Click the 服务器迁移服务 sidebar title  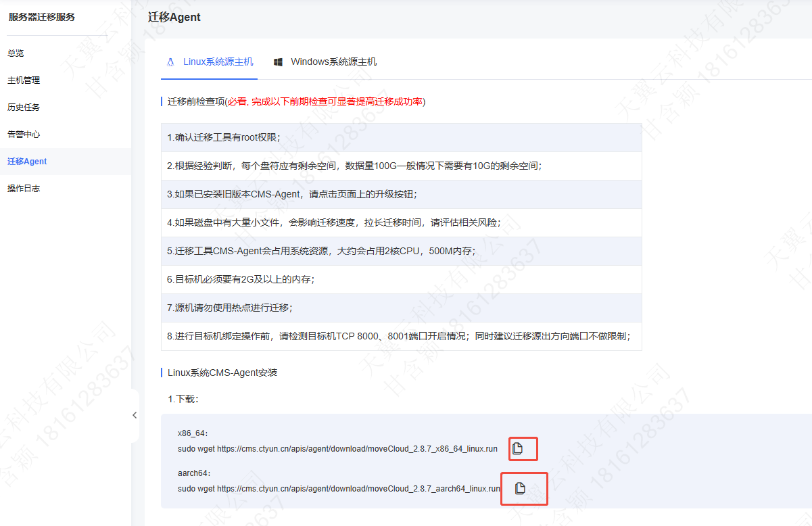[x=42, y=17]
